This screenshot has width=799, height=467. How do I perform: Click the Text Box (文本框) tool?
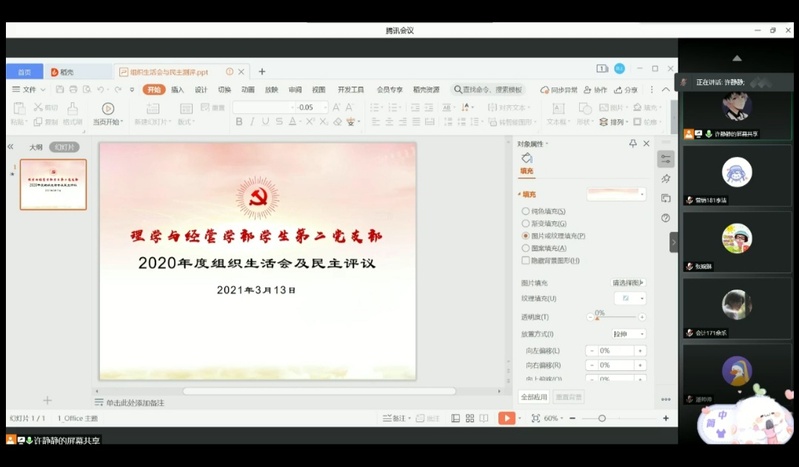[556, 114]
